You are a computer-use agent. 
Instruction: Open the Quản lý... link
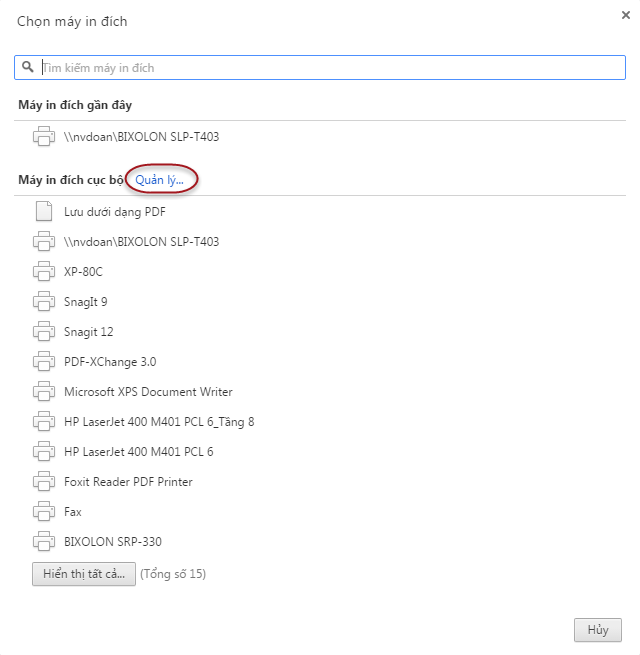coord(159,180)
